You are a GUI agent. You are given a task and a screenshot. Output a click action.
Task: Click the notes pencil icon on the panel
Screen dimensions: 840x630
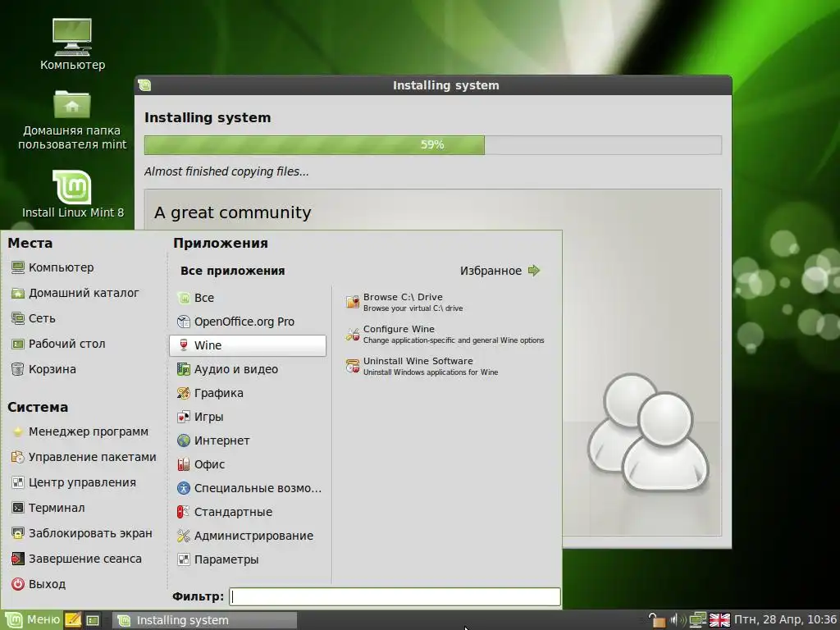point(73,620)
